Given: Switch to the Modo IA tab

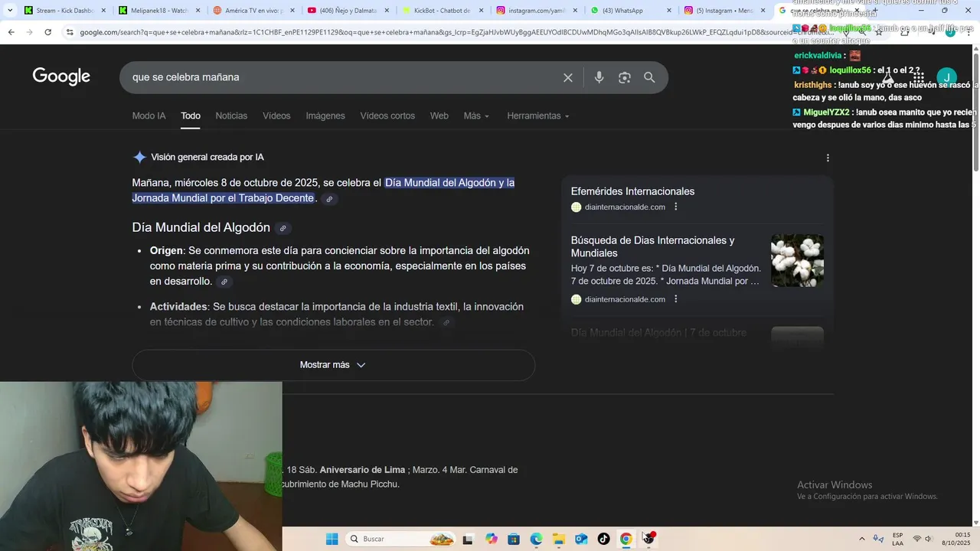Looking at the screenshot, I should click(149, 116).
